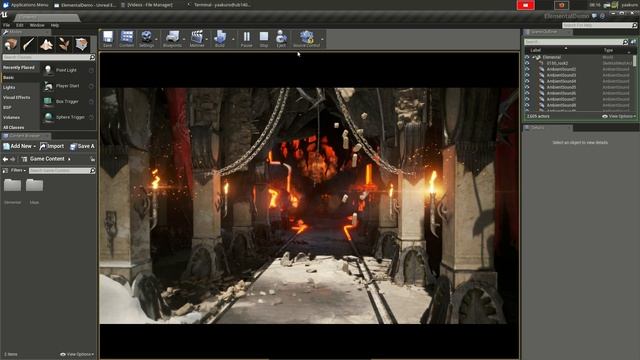
Task: Click the Eject toolbar icon
Action: [x=281, y=37]
